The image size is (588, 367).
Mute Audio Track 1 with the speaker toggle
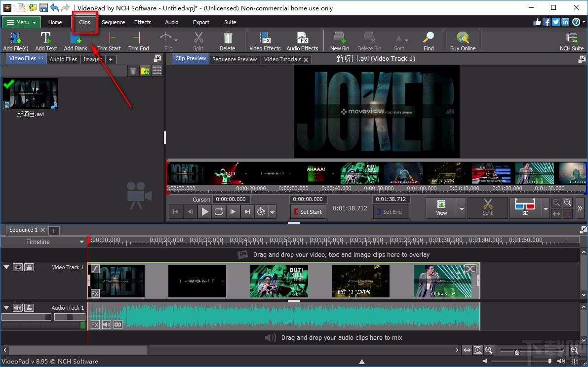point(18,307)
